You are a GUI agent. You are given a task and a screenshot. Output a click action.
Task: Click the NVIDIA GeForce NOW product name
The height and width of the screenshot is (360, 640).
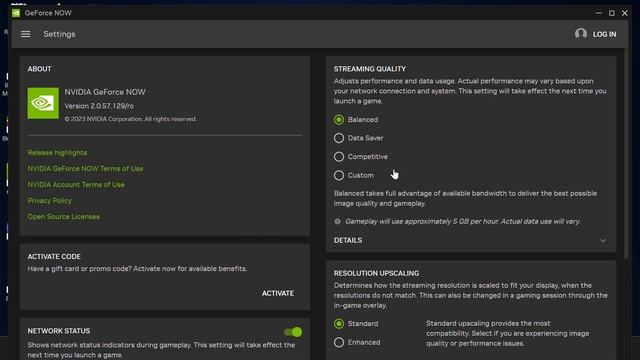(x=105, y=92)
